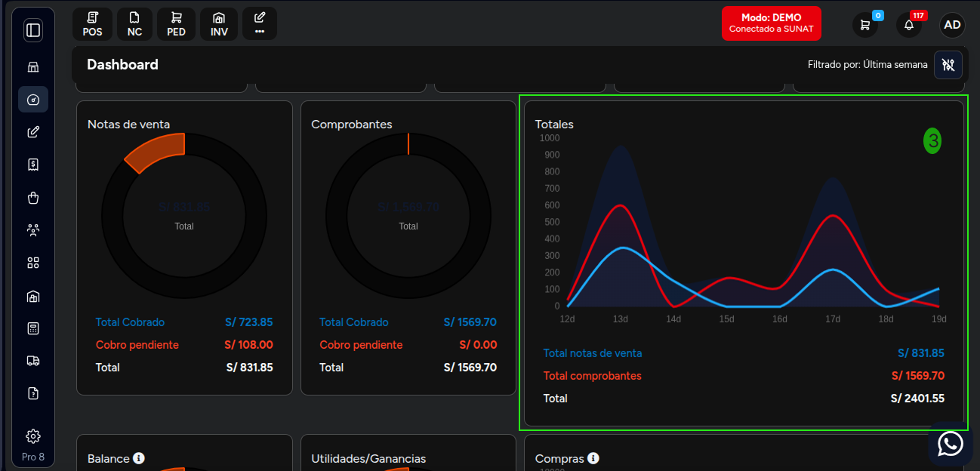
Task: Open the edit pencil icon in sidebar
Action: pos(33,132)
